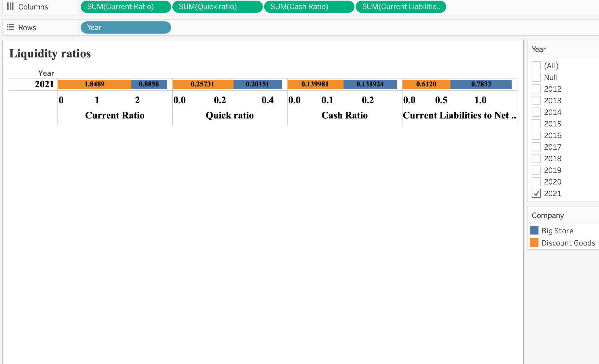Check 2020 in the Year filter

536,182
